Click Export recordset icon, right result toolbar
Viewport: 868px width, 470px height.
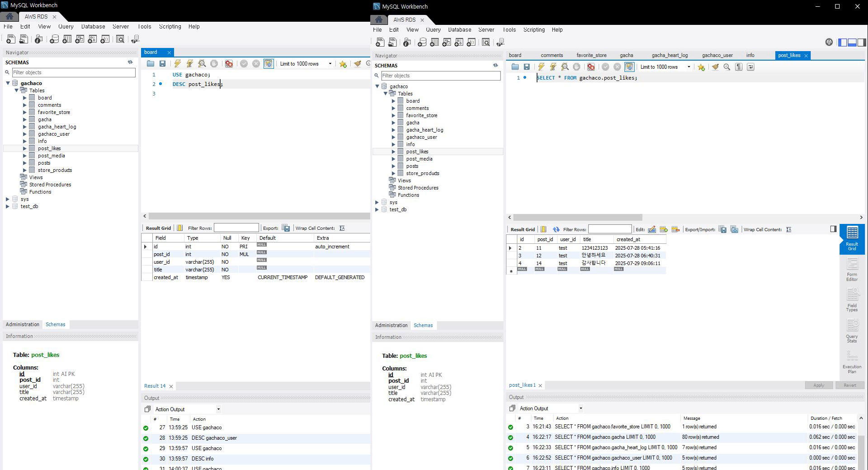722,229
